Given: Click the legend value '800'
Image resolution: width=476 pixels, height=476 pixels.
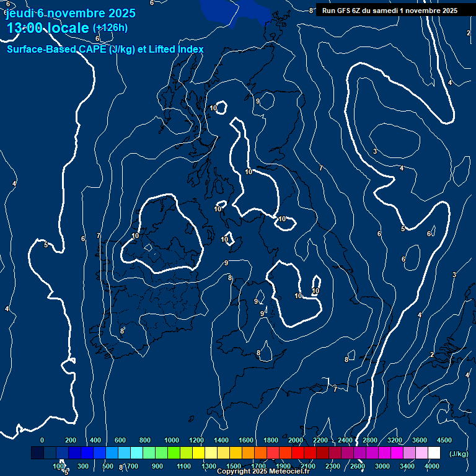Looking at the screenshot, I should (145, 440).
